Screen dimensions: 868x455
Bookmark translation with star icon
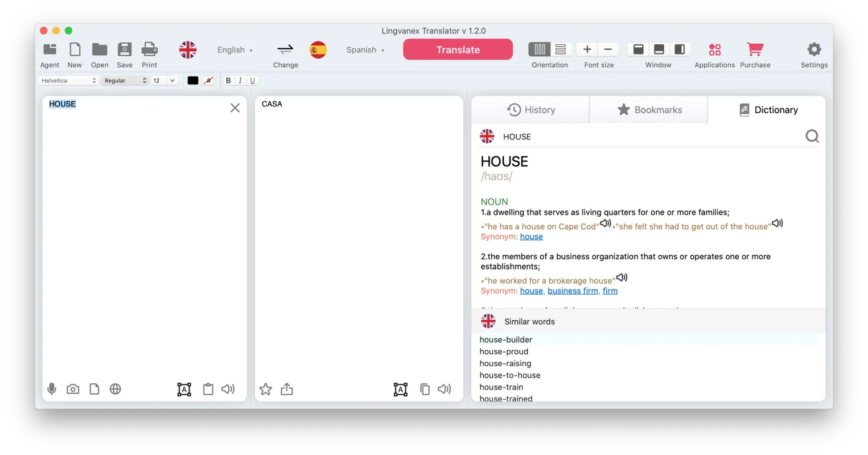pyautogui.click(x=266, y=389)
